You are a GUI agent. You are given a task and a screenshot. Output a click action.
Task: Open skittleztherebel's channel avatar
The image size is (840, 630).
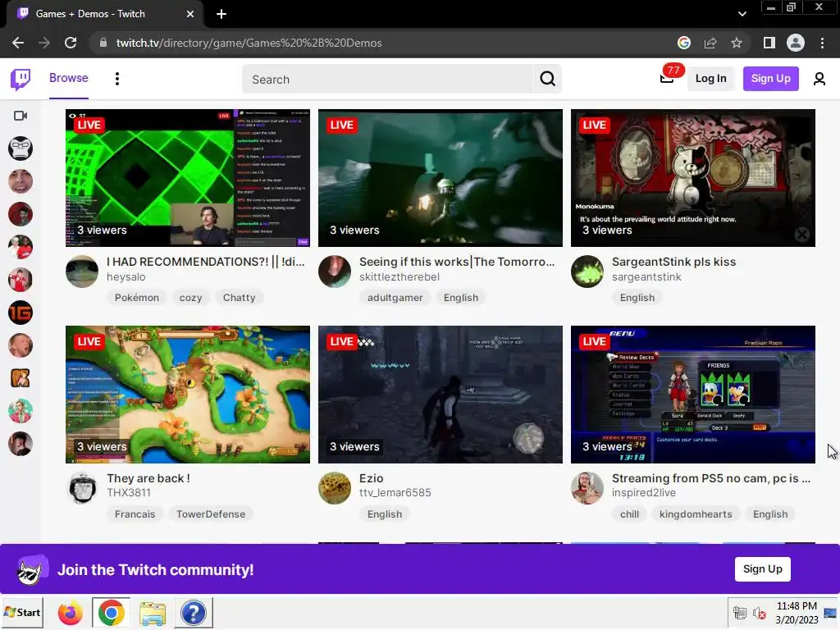pyautogui.click(x=335, y=271)
